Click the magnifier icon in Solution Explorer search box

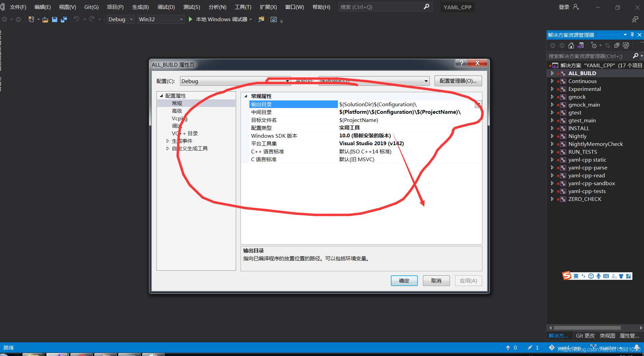pos(635,56)
